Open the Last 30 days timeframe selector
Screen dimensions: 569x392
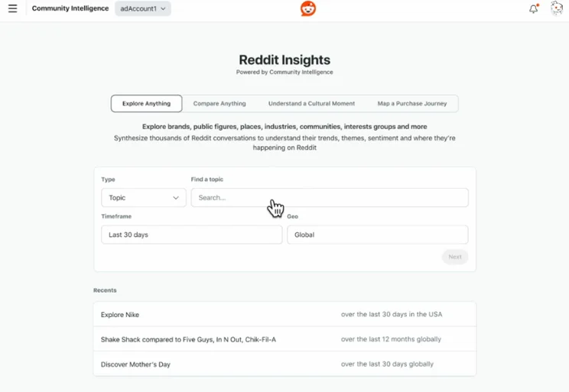[x=192, y=235]
